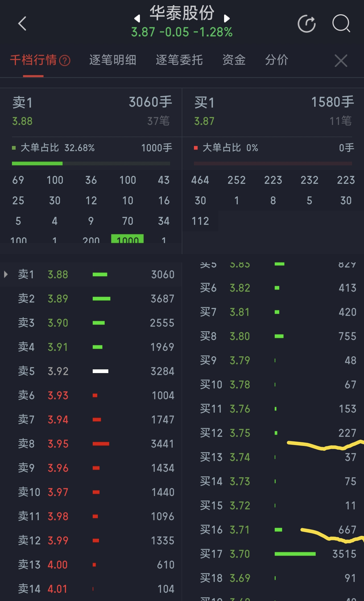Open the 千档行情 help question mark
This screenshot has height=601, width=364.
[x=65, y=61]
